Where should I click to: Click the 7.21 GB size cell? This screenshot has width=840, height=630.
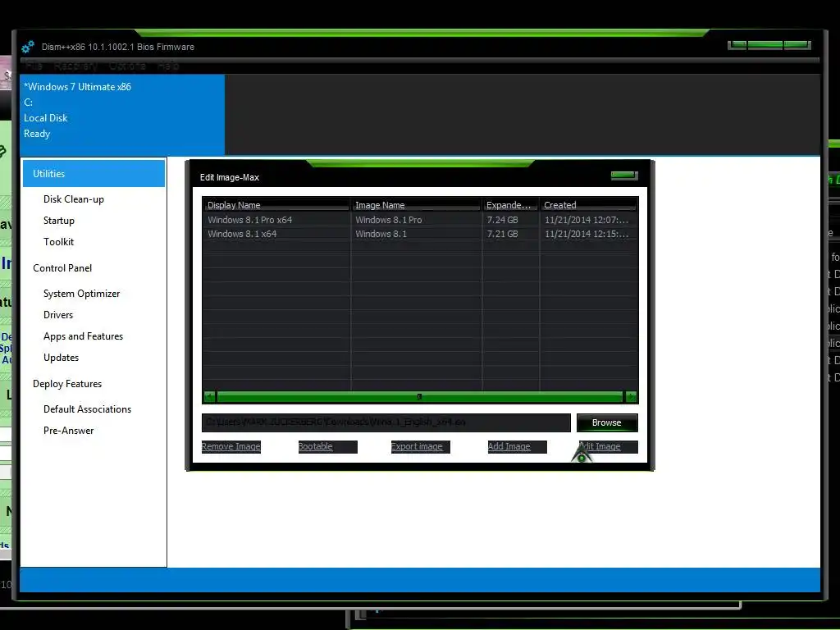point(503,234)
